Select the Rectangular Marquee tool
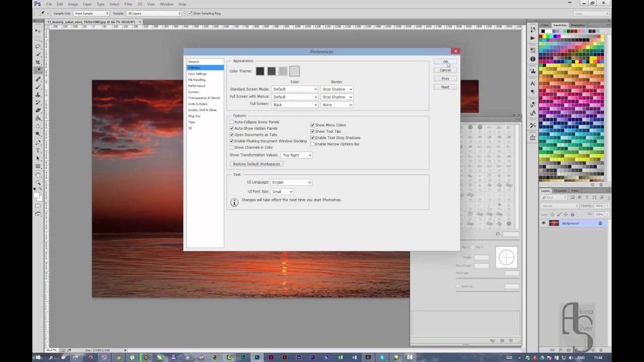 (x=38, y=38)
